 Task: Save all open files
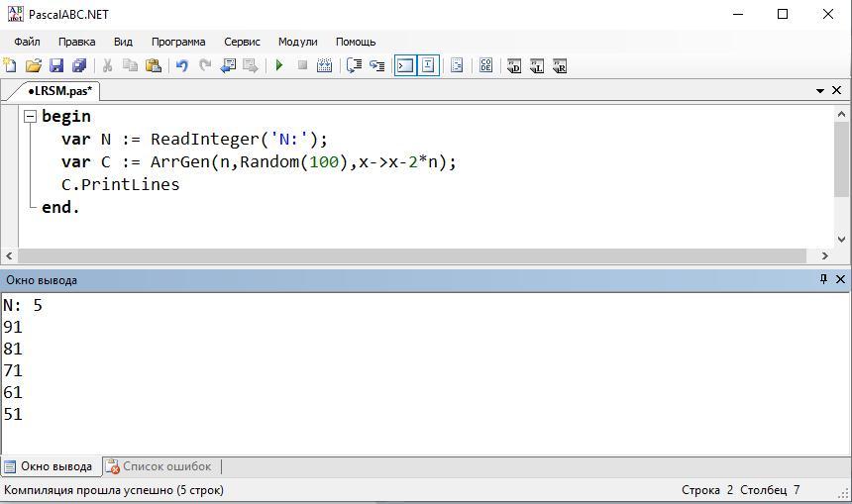tap(79, 65)
